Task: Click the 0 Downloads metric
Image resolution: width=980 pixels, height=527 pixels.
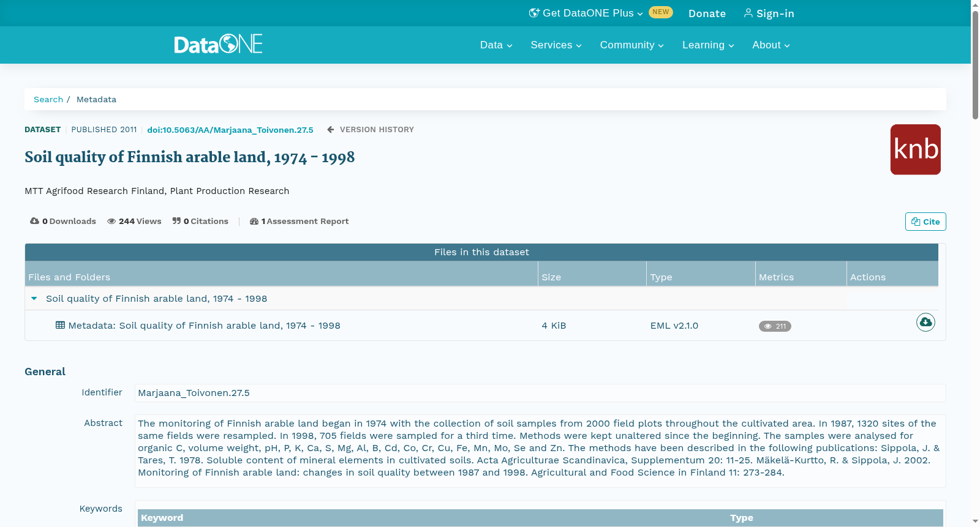Action: [63, 221]
